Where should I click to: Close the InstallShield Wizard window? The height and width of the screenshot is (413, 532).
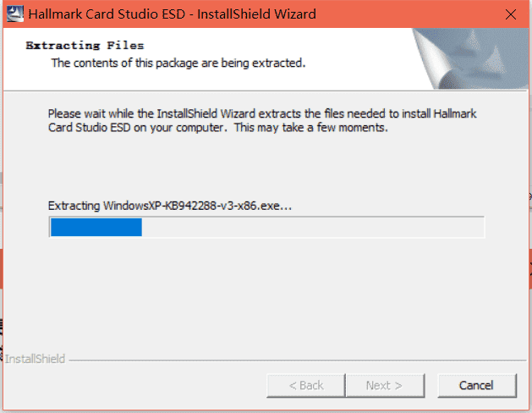(510, 14)
